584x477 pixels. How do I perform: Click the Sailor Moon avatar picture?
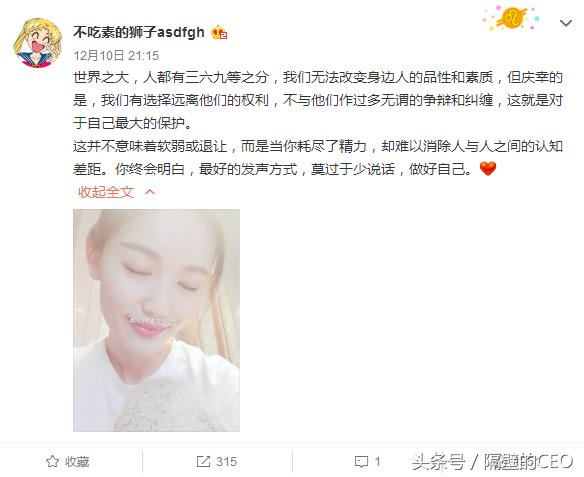pos(37,43)
